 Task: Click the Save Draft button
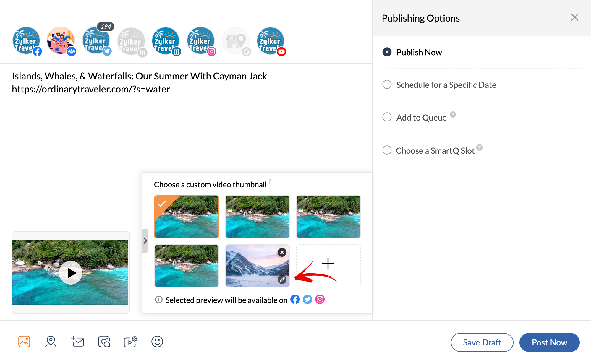pyautogui.click(x=482, y=342)
